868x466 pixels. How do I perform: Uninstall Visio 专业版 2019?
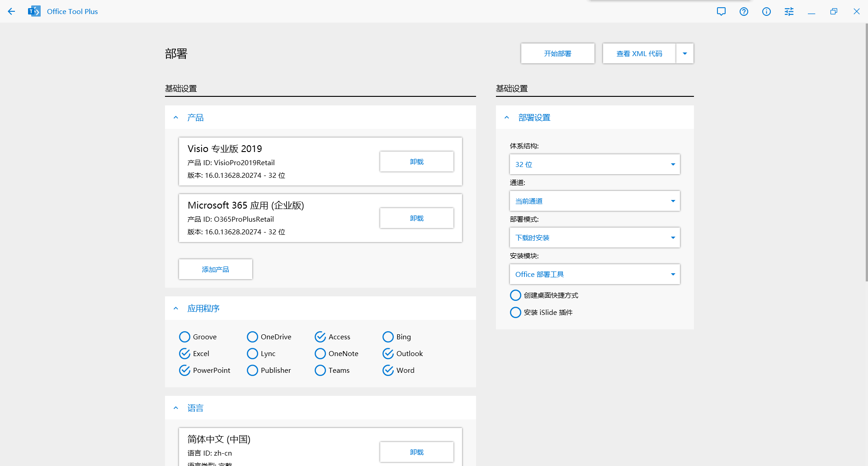click(x=416, y=162)
